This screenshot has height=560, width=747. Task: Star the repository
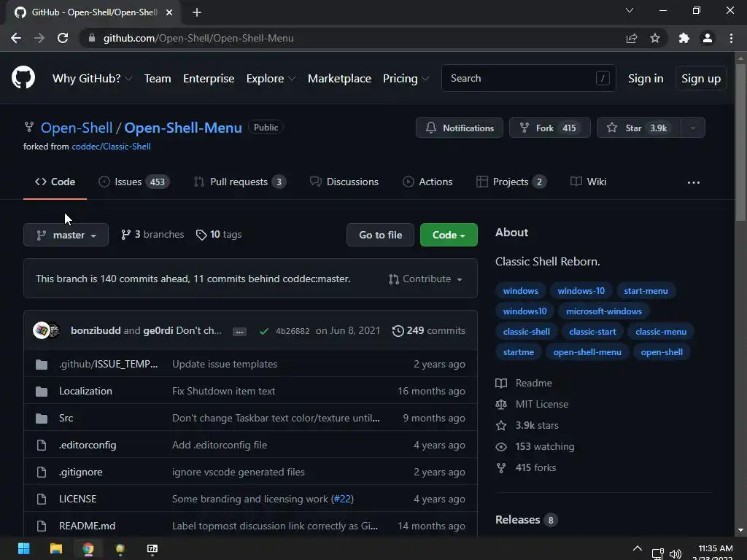click(639, 128)
